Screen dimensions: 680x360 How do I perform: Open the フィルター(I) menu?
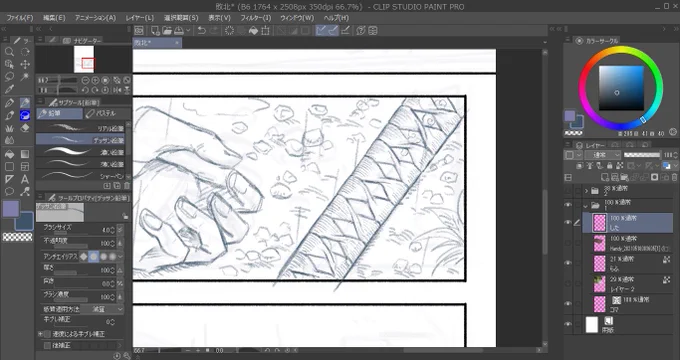pos(255,18)
